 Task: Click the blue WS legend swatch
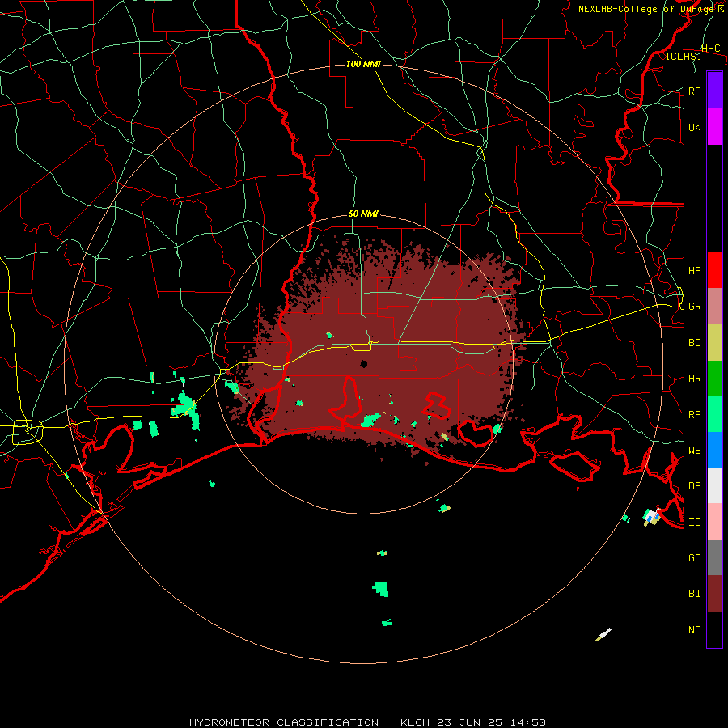click(x=714, y=450)
